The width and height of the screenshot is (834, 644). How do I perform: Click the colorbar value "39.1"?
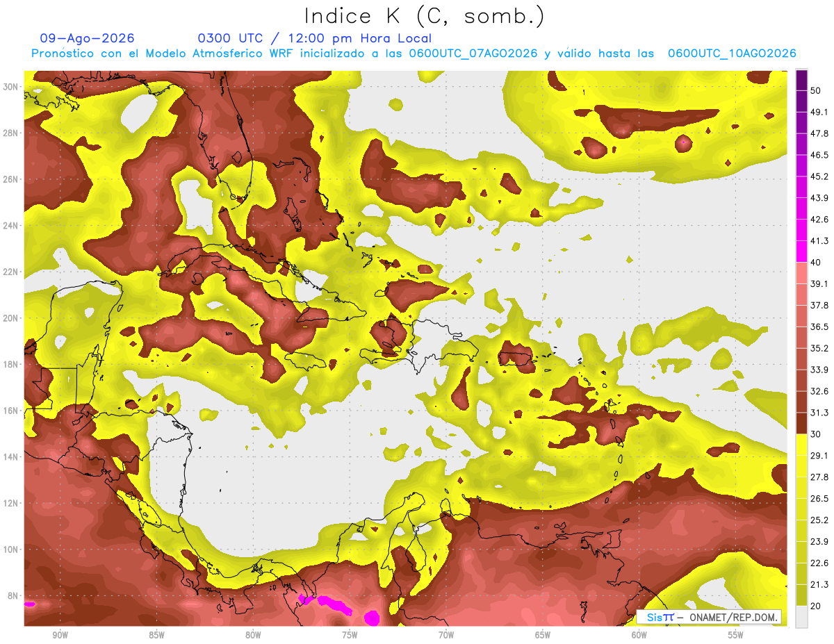tap(819, 283)
